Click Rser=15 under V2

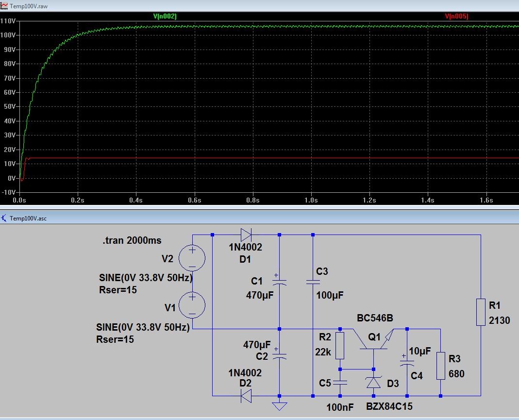click(118, 290)
